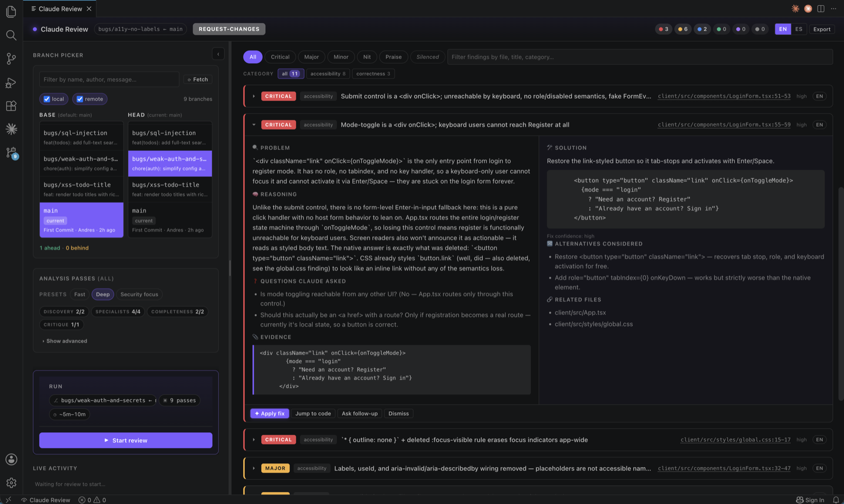
Task: Dismiss the Mode-toggle finding
Action: coord(399,414)
